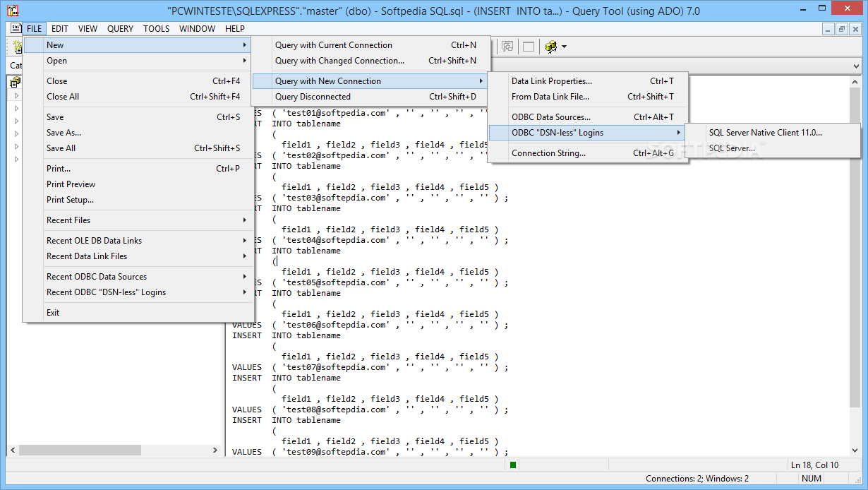Screen dimensions: 868x490
Task: Select Query with New Connection submenu
Action: (370, 81)
